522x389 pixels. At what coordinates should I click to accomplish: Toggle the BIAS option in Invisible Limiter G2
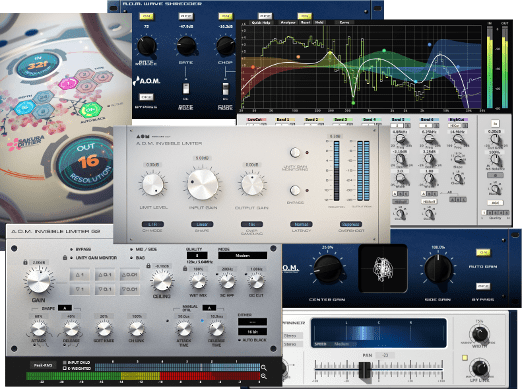coord(138,258)
